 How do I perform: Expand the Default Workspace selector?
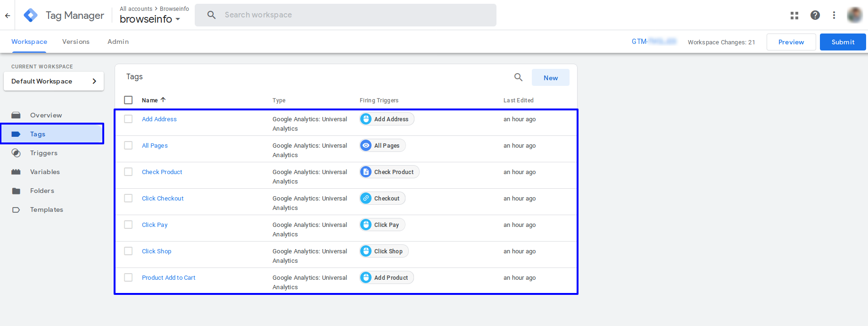coord(54,81)
